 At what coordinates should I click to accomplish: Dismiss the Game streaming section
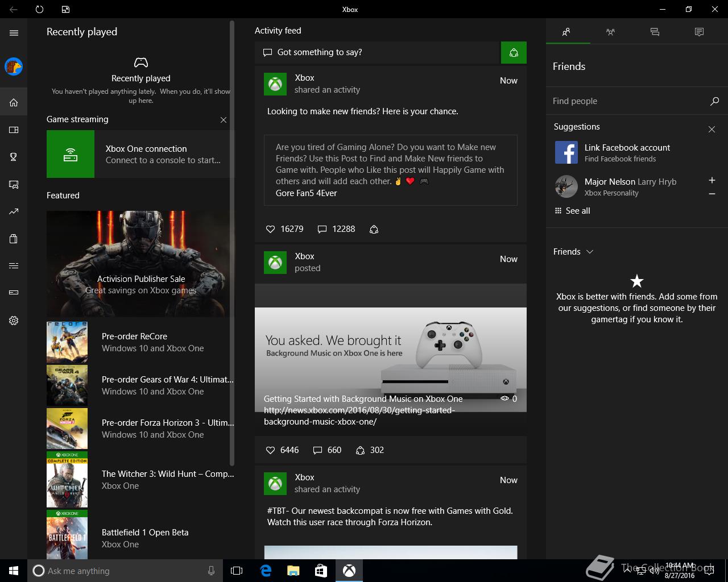[224, 120]
